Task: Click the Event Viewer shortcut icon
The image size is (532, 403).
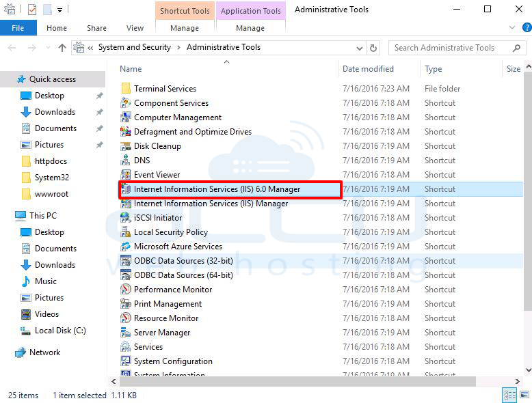Action: pyautogui.click(x=126, y=175)
